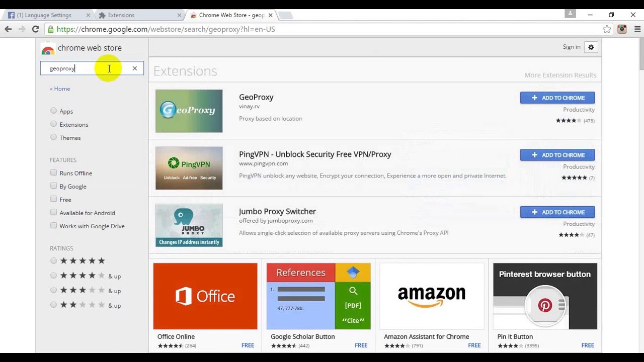Click the secure padlock in address bar
Screen dimensions: 644x362
tap(50, 29)
